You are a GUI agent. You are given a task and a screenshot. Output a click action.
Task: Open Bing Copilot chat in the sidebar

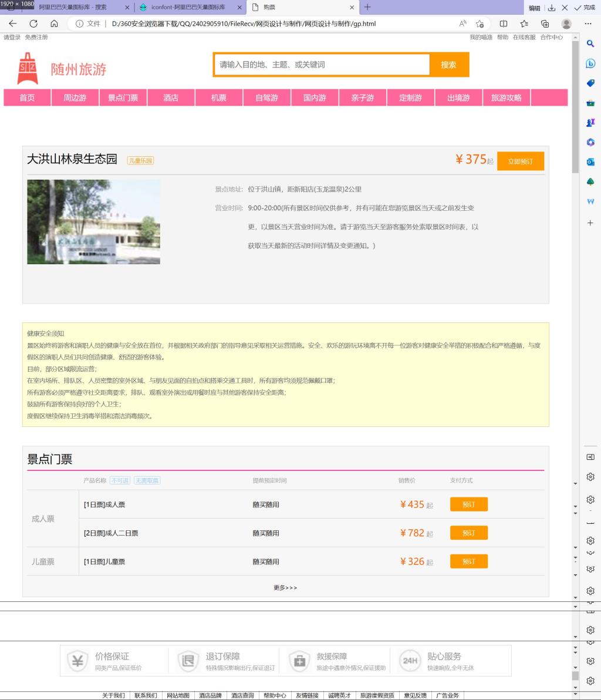point(590,63)
